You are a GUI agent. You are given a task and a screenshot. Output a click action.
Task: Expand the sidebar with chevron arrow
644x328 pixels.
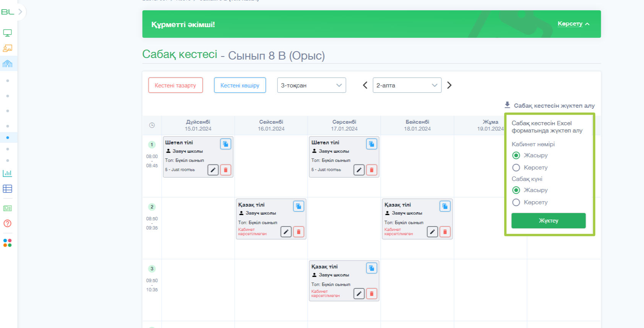(x=20, y=12)
